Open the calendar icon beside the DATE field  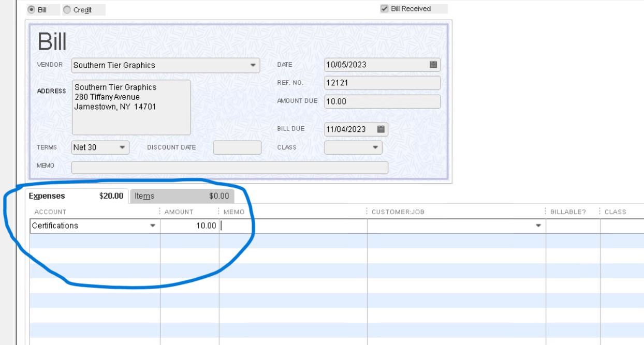[434, 65]
